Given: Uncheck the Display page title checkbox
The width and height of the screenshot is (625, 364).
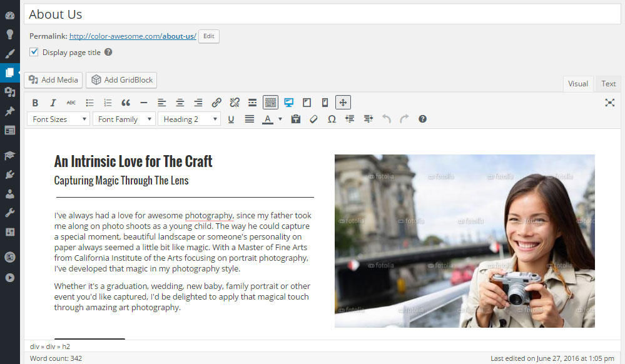Looking at the screenshot, I should [x=34, y=53].
